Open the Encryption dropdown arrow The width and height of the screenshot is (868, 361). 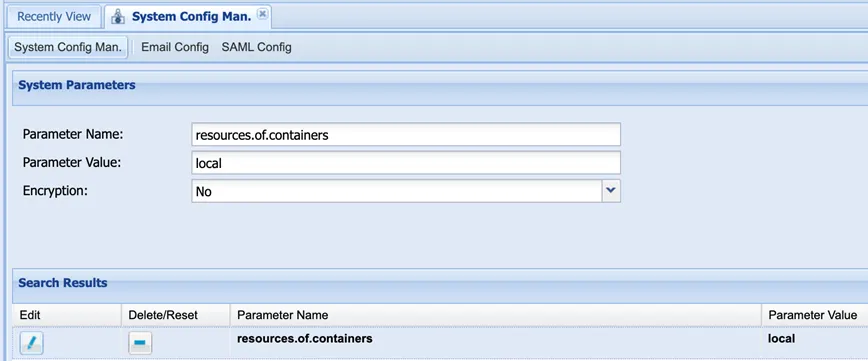[x=611, y=190]
